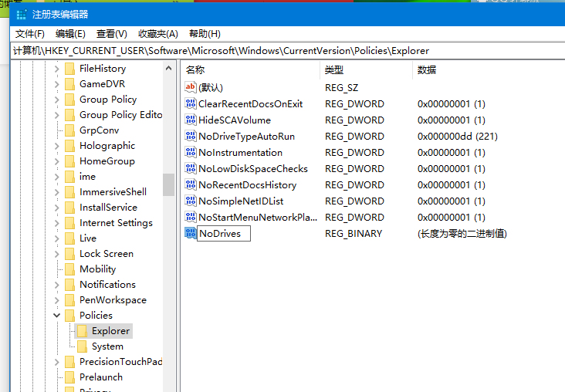Screen dimensions: 565x392
Task: Click the System key folder icon
Action: pos(82,346)
